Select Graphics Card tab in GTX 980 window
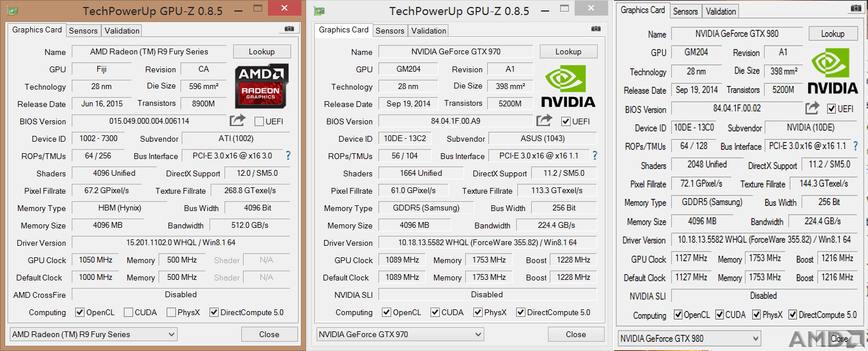The height and width of the screenshot is (351, 868). click(x=643, y=10)
